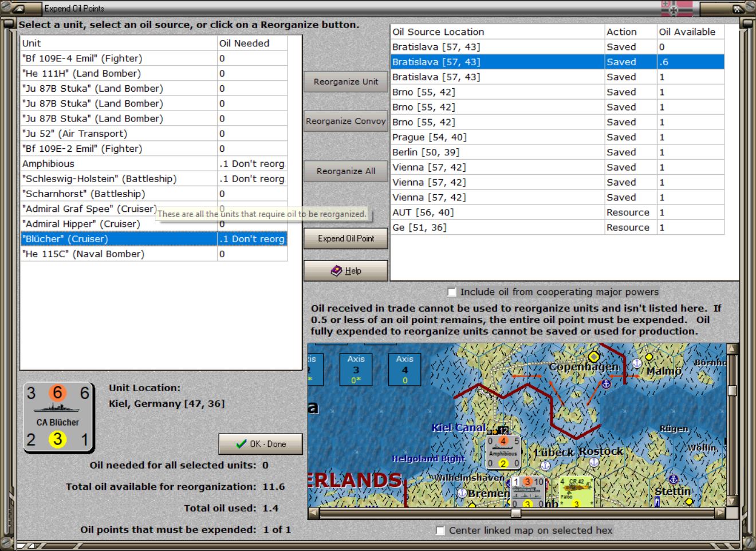
Task: Click the map's vertical scrollbar down arrow
Action: click(732, 501)
